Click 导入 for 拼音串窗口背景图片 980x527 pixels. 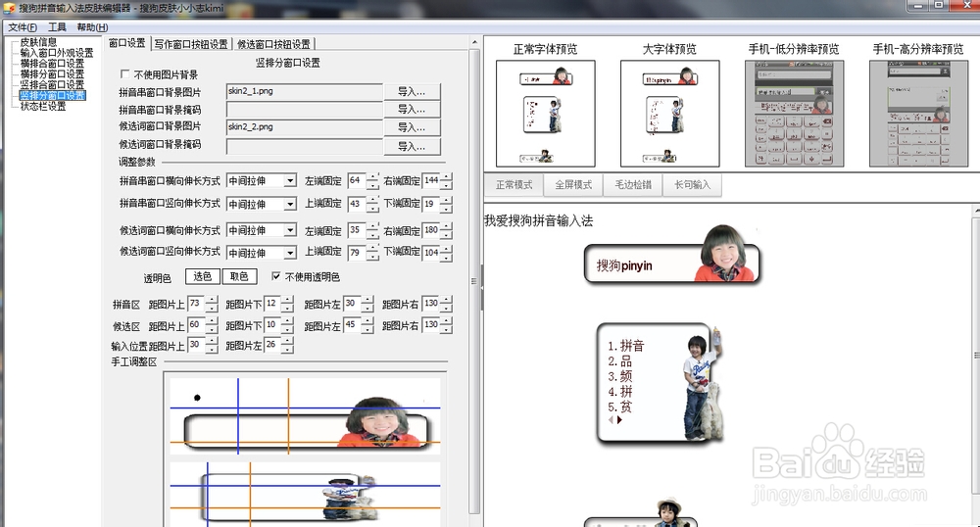pyautogui.click(x=412, y=92)
